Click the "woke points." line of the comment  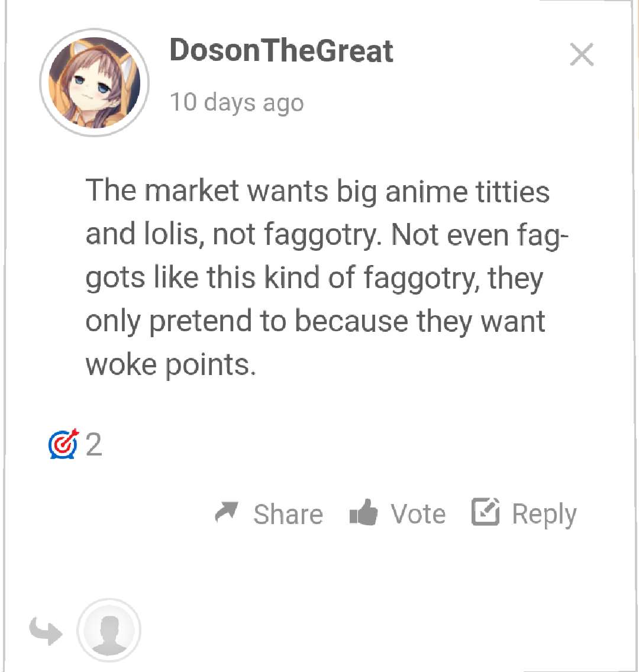pyautogui.click(x=170, y=365)
